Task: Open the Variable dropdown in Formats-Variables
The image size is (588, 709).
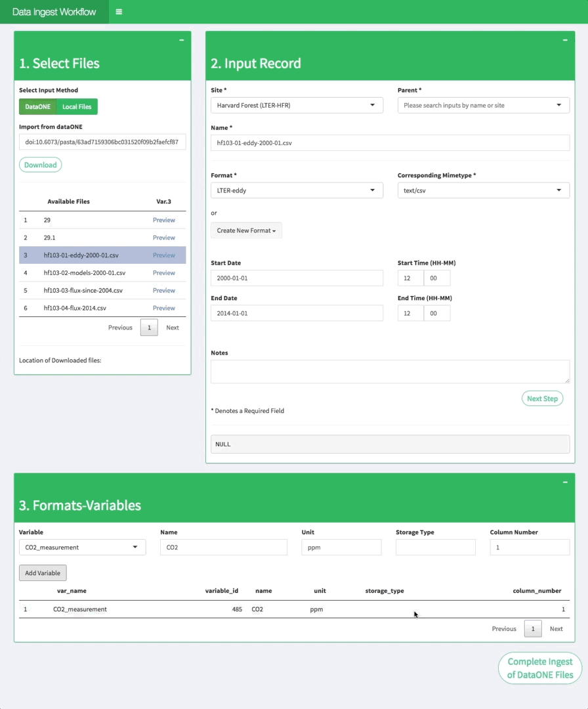Action: point(82,547)
